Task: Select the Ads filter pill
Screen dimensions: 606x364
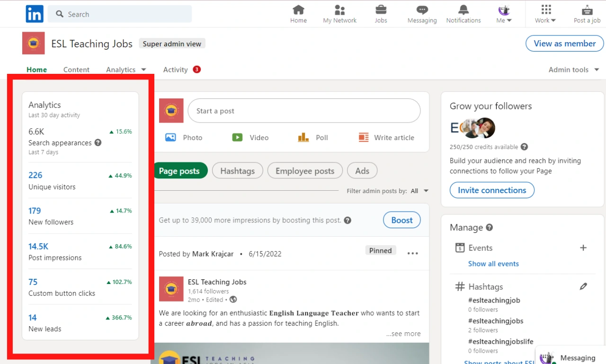Action: tap(362, 171)
